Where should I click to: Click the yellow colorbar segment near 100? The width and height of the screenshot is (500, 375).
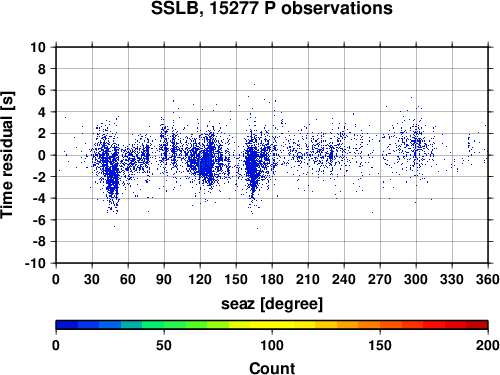pos(272,325)
